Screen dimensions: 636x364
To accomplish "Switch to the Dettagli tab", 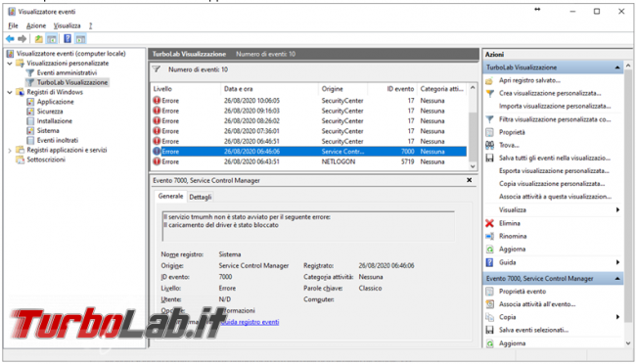I will (x=201, y=197).
